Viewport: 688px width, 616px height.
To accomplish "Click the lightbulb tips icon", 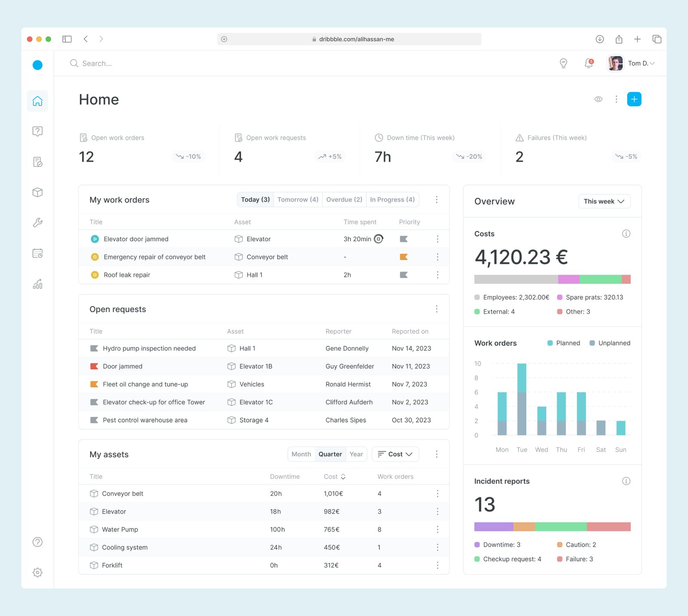I will 563,63.
